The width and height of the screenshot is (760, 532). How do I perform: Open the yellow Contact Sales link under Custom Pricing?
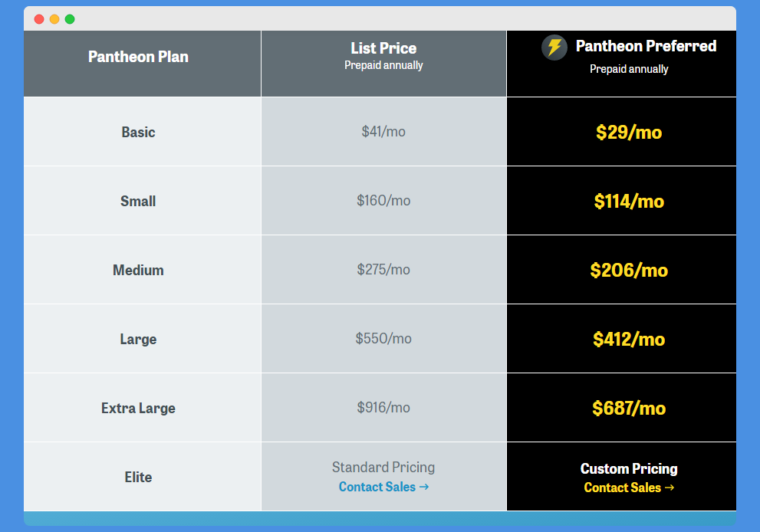[629, 488]
